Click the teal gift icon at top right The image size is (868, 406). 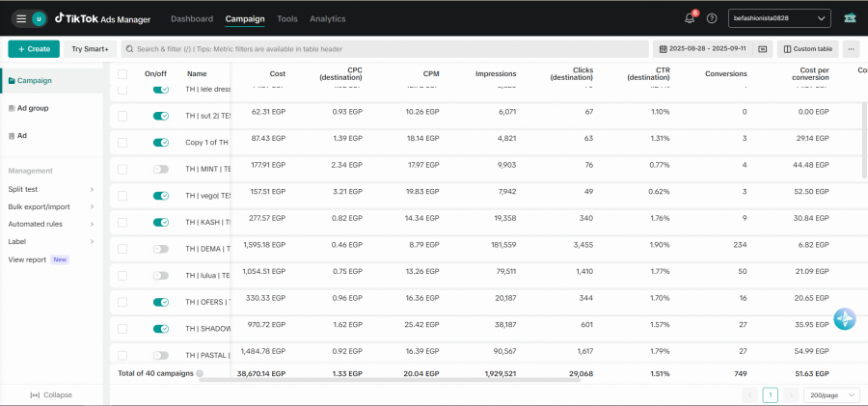tap(850, 18)
